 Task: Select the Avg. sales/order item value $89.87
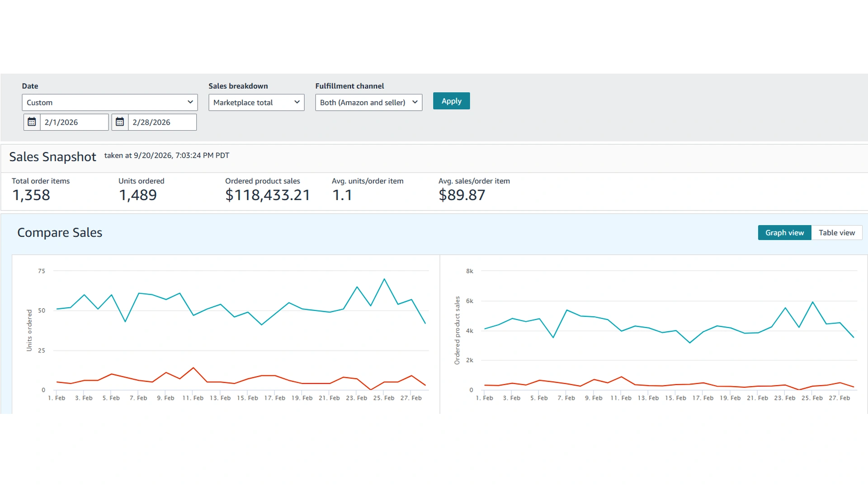coord(462,195)
